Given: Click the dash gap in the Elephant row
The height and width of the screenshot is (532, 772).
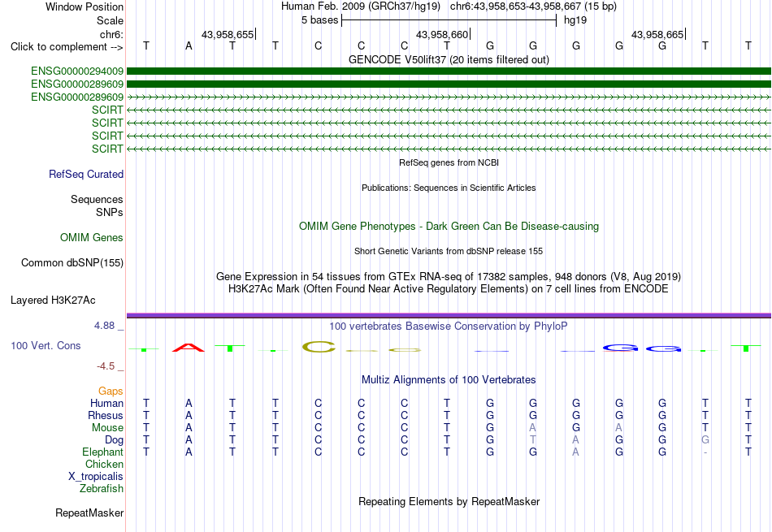Looking at the screenshot, I should pyautogui.click(x=705, y=452).
